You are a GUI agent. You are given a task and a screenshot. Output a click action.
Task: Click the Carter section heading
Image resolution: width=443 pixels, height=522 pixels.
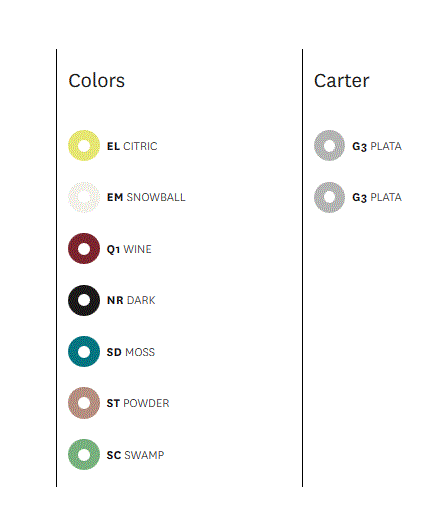click(x=342, y=81)
